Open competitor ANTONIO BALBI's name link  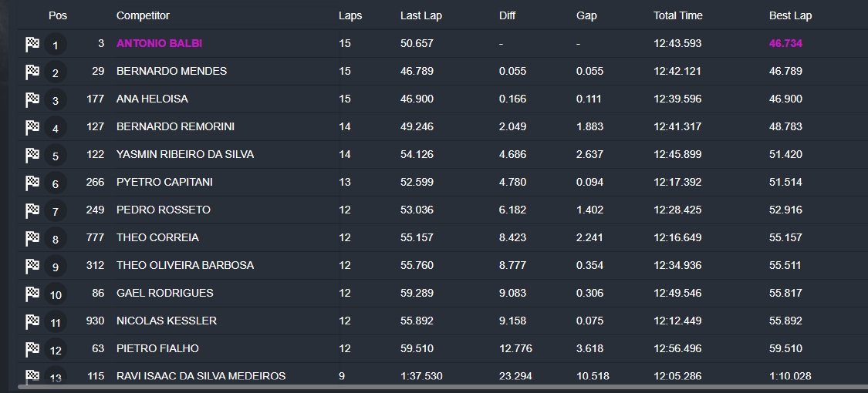click(160, 43)
